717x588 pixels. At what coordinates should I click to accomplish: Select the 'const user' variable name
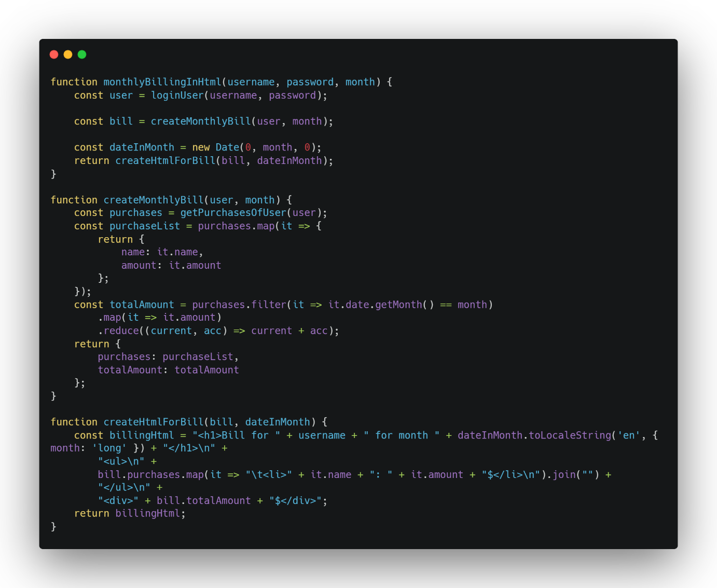click(121, 95)
